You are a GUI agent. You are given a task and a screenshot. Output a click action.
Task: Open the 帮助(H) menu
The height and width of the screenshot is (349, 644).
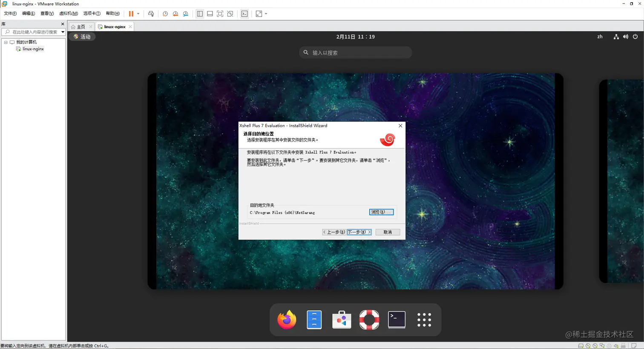113,14
